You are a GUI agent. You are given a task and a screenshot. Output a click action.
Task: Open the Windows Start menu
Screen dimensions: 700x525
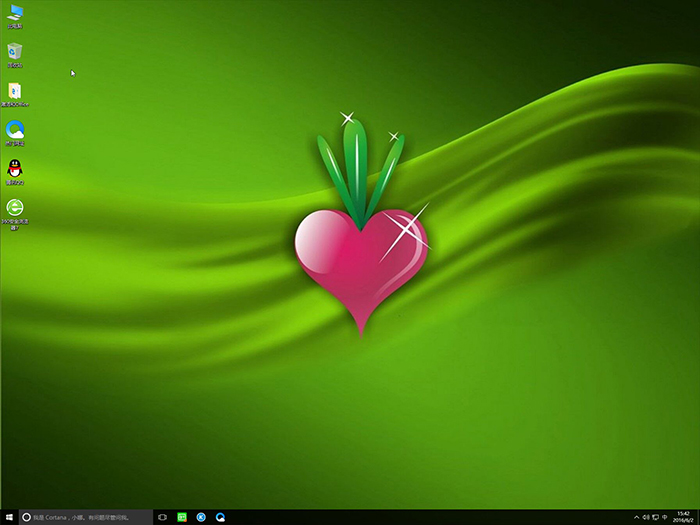8,517
